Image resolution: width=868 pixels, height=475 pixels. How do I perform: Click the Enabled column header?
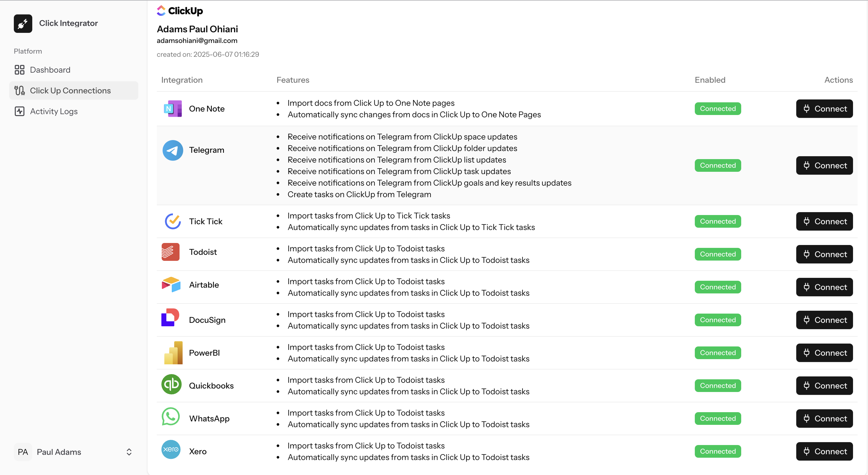coord(710,80)
